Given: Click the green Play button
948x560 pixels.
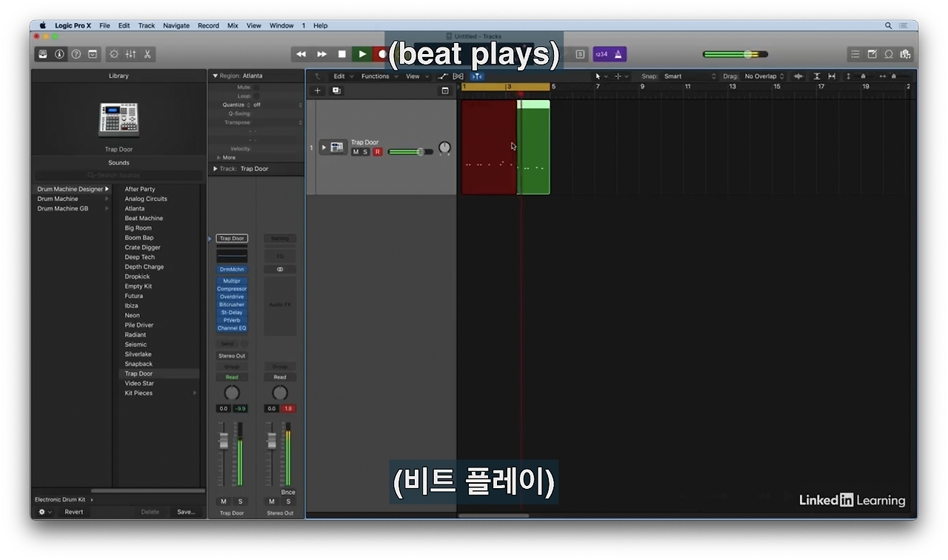Looking at the screenshot, I should click(362, 54).
